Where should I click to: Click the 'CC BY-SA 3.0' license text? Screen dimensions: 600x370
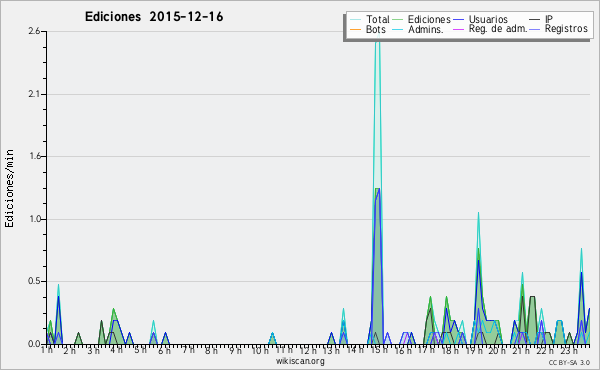point(569,362)
